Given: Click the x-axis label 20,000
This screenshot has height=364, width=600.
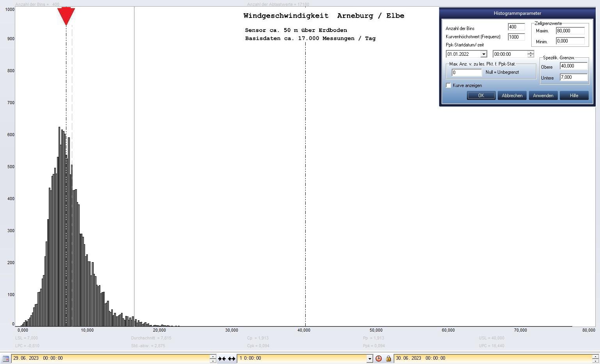Looking at the screenshot, I should click(x=159, y=330).
